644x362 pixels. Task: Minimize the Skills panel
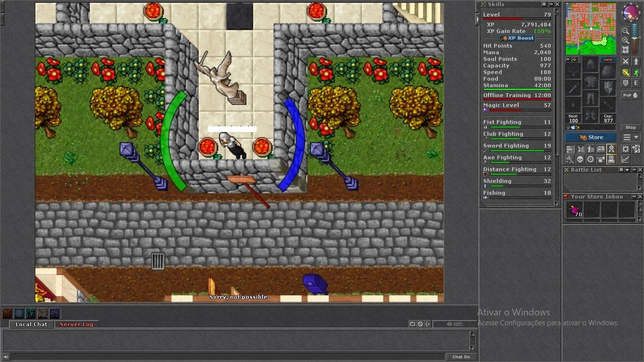550,4
